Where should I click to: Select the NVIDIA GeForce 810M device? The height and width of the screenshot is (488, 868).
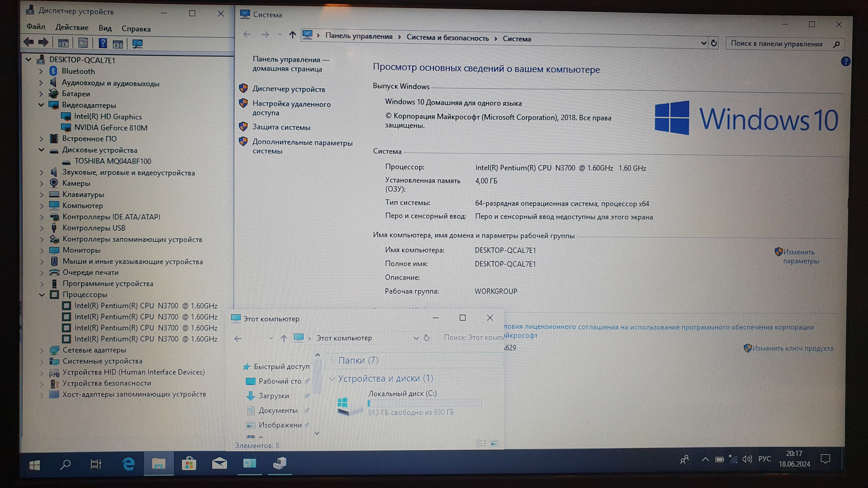click(x=110, y=128)
